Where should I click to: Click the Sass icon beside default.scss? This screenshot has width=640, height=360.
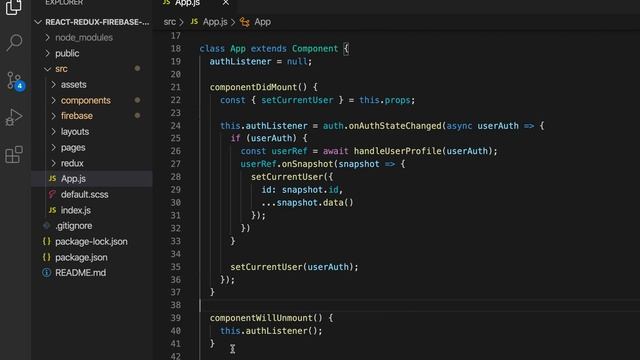point(52,195)
